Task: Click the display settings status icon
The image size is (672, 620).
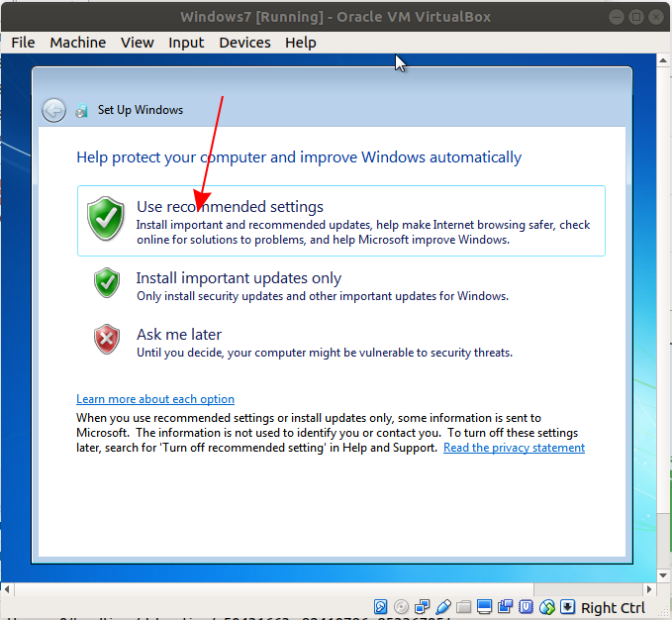Action: click(x=484, y=607)
